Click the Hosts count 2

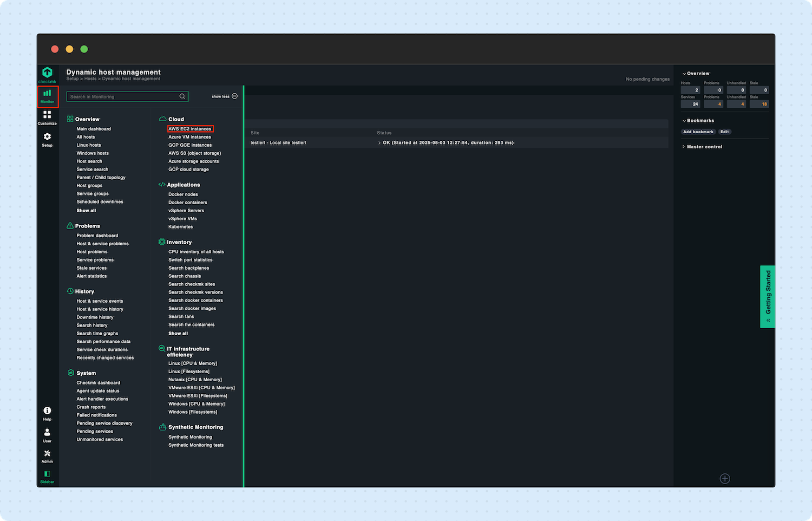pos(690,90)
